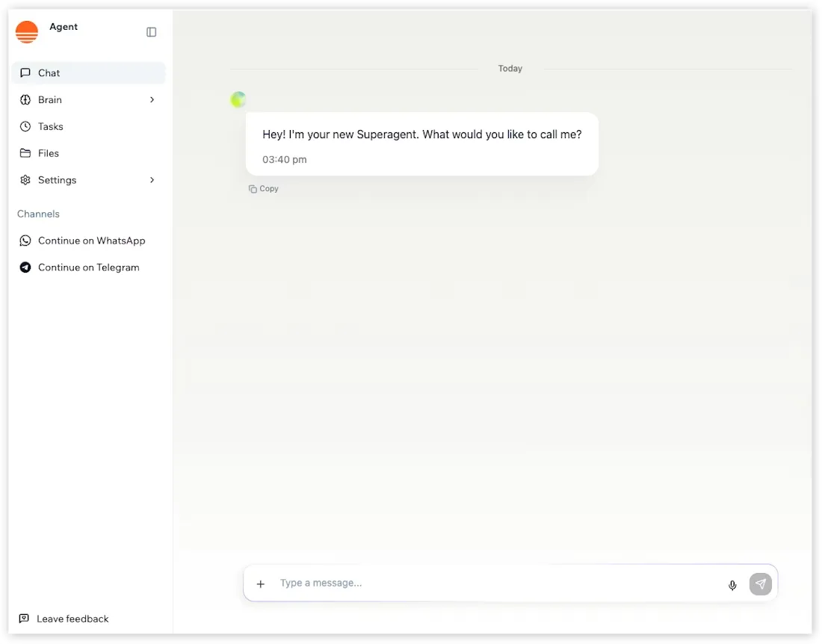This screenshot has width=822, height=644.
Task: Focus the Type a message field
Action: click(x=498, y=583)
